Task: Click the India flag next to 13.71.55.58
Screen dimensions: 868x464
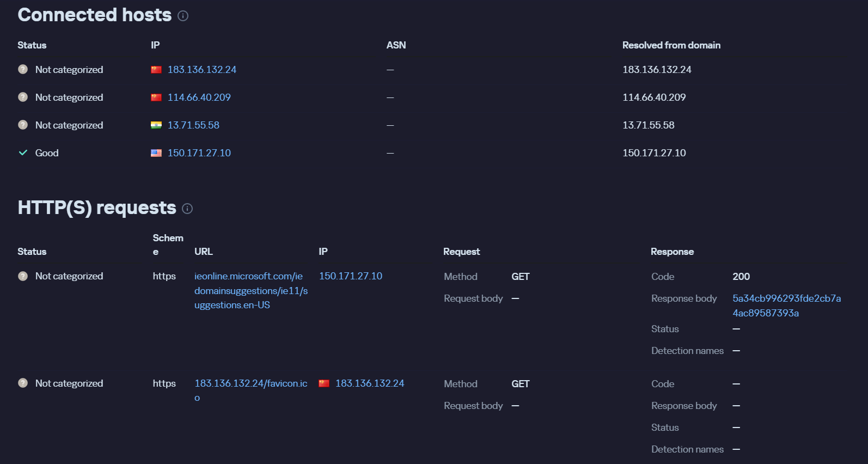Action: (x=156, y=125)
